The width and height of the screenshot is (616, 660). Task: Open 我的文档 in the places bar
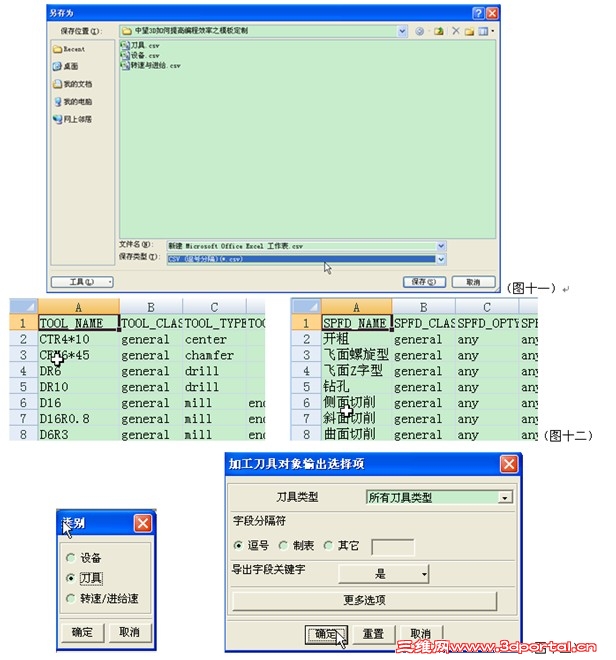[72, 84]
